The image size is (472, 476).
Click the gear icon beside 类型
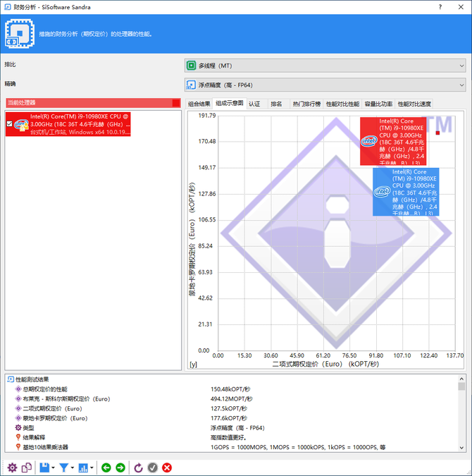click(18, 428)
